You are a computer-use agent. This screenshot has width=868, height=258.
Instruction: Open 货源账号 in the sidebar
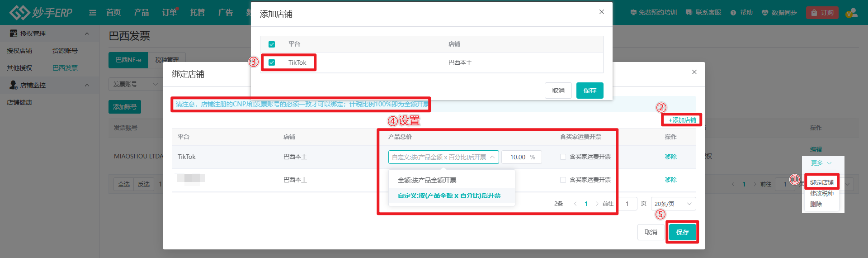pyautogui.click(x=65, y=51)
